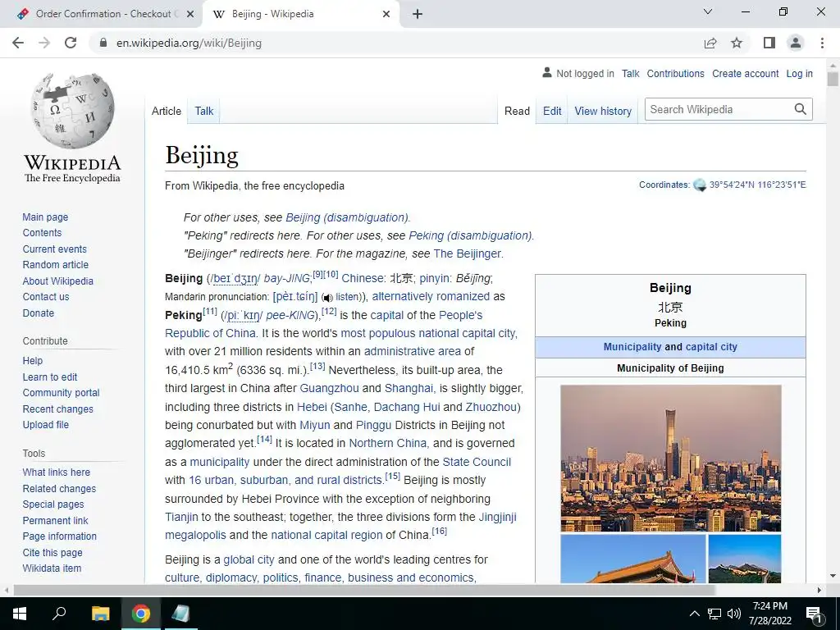Click the Create account link
The image size is (840, 630).
[745, 73]
